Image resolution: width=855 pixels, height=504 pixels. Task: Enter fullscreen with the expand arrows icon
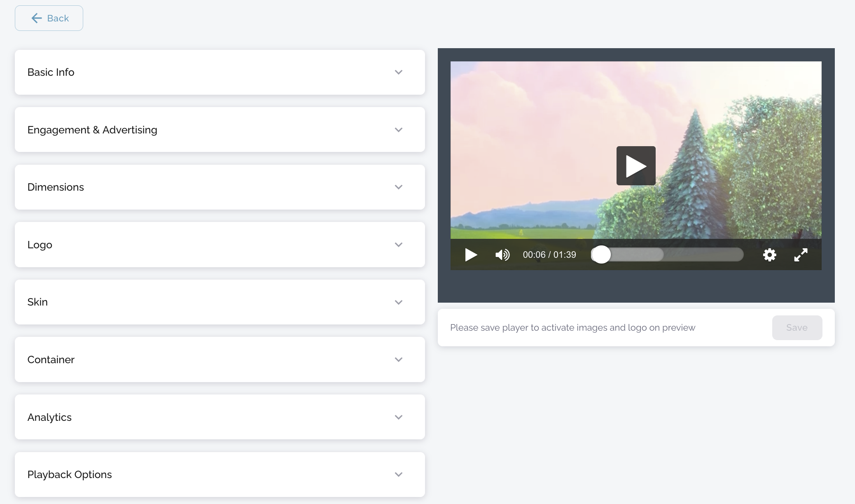coord(801,255)
